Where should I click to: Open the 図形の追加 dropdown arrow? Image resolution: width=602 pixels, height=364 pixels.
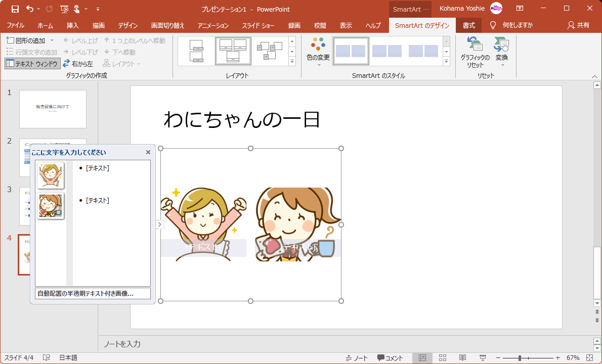click(52, 40)
